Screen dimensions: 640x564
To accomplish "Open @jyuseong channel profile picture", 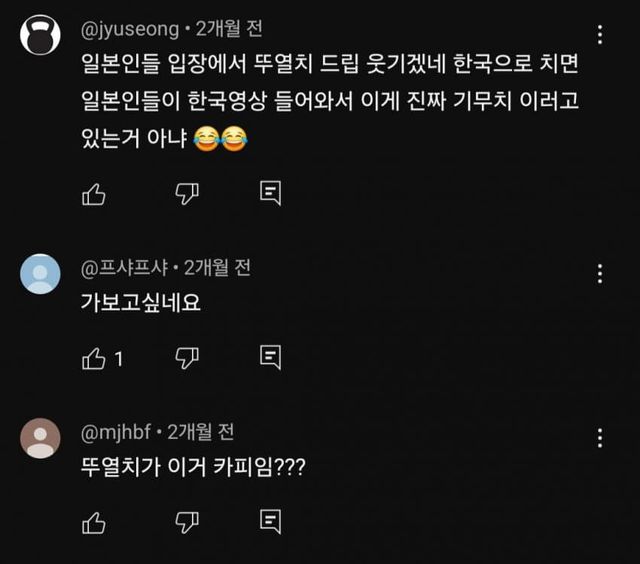I will 41,35.
